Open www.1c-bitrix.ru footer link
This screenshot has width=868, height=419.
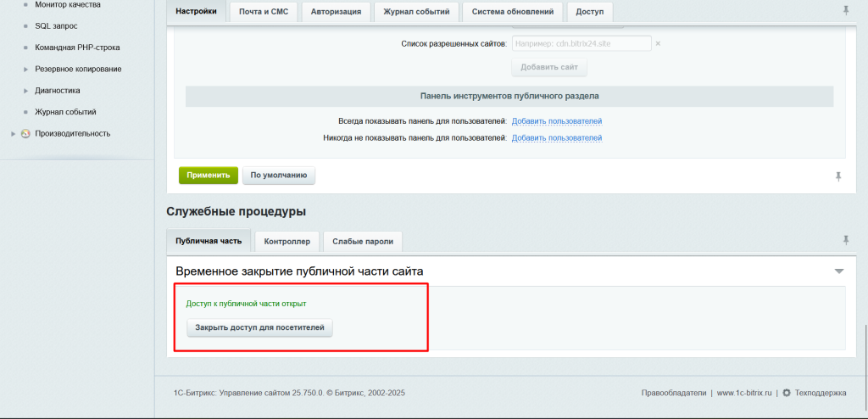click(744, 393)
